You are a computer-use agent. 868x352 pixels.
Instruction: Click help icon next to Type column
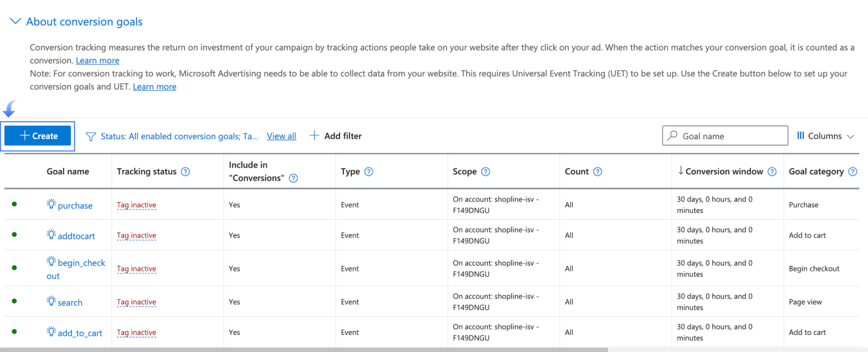tap(369, 172)
